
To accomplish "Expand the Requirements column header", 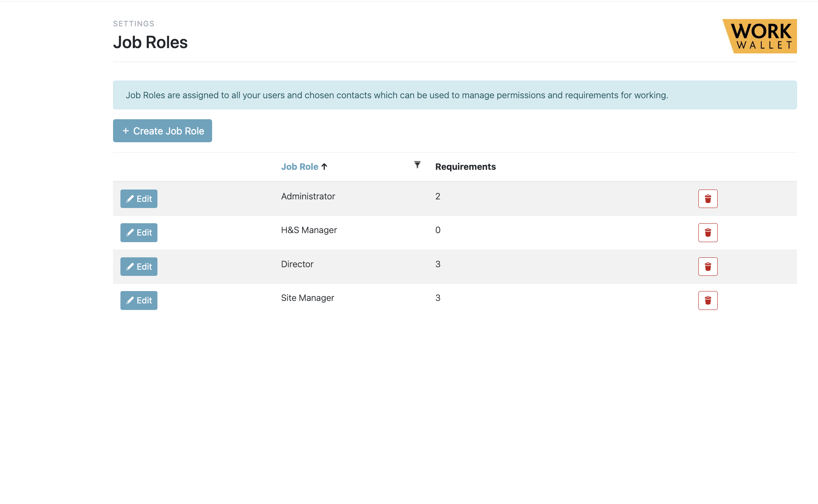I will pyautogui.click(x=465, y=166).
